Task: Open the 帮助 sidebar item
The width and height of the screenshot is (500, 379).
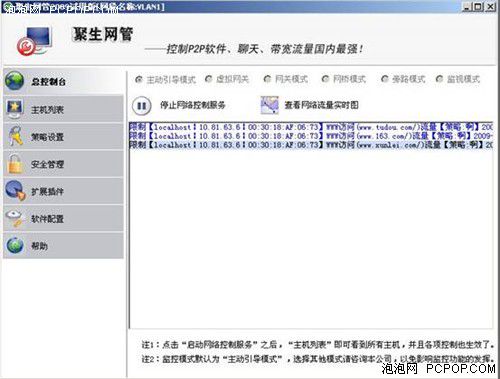Action: (x=63, y=246)
